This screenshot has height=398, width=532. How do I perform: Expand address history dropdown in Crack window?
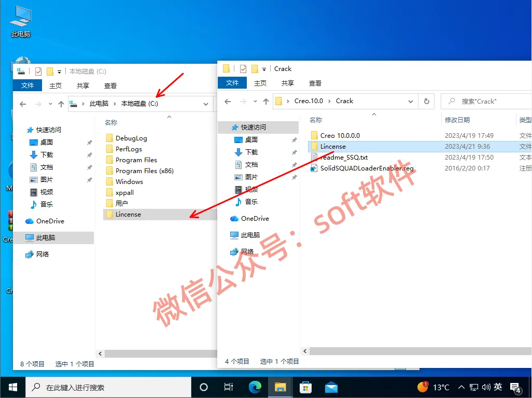click(411, 102)
